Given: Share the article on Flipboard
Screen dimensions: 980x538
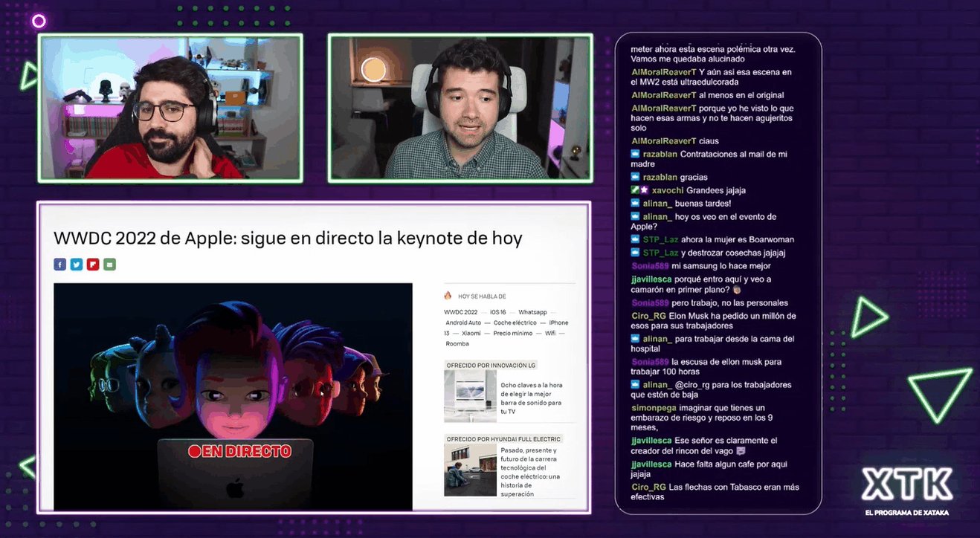Looking at the screenshot, I should [93, 264].
